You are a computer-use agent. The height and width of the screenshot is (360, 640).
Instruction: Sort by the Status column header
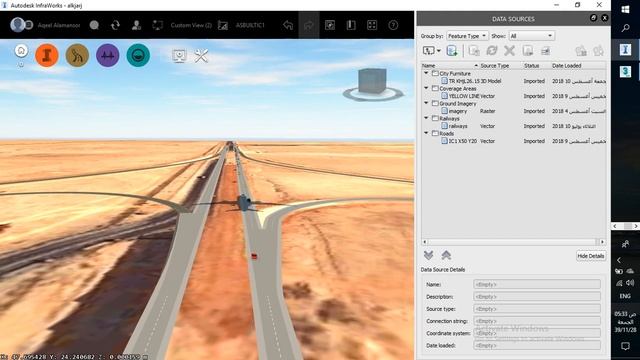536,66
